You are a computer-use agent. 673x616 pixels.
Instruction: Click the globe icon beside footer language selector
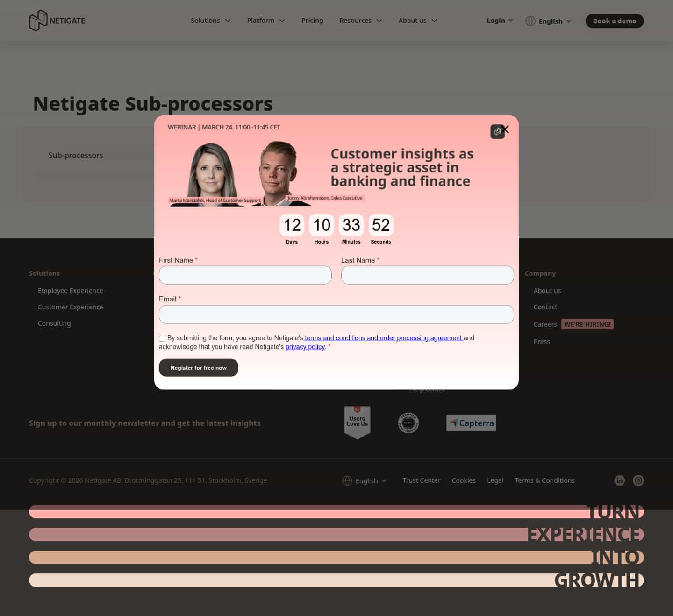click(347, 480)
